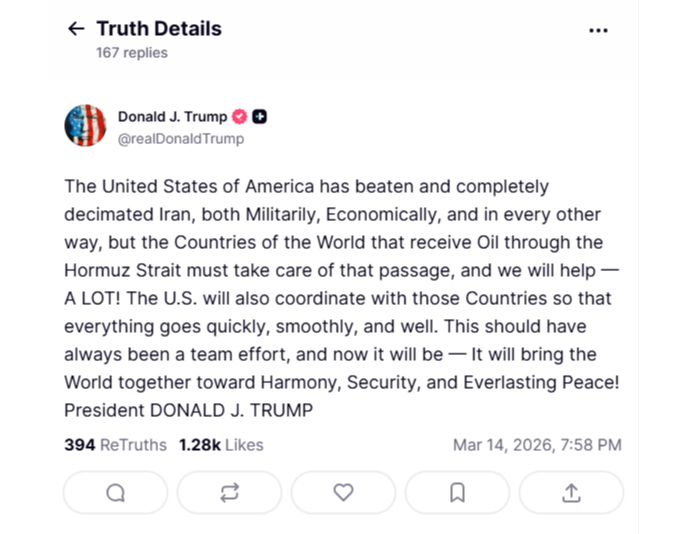The image size is (688, 534).
Task: Click the Mar 14, 2026 timestamp
Action: coord(537,444)
